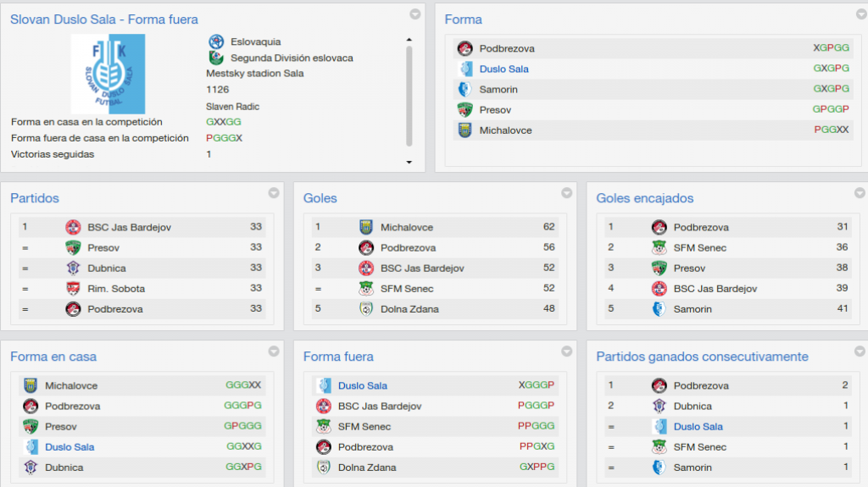
Task: Open Duslo Sala link in Forma fuera list
Action: [363, 385]
